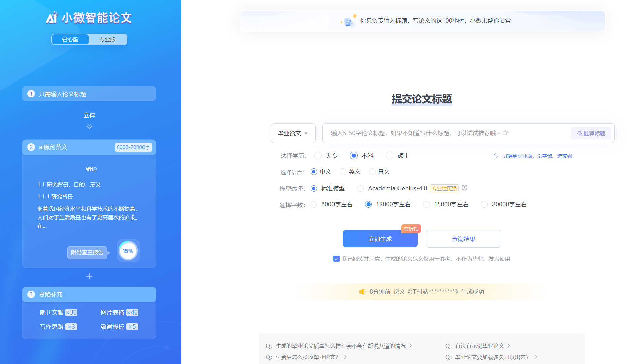Switch to 省心版 tab
The width and height of the screenshot is (636, 364).
pos(70,39)
